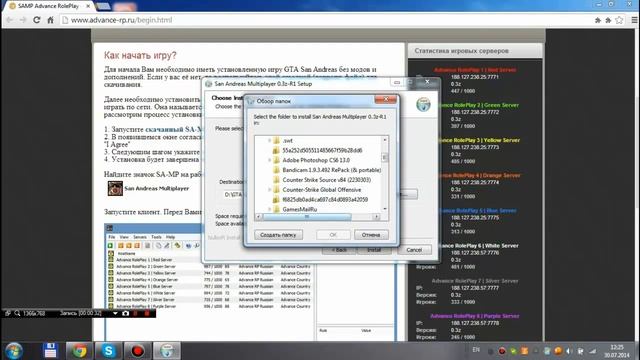This screenshot has width=640, height=360.
Task: Go back in Chrome
Action: [10, 20]
